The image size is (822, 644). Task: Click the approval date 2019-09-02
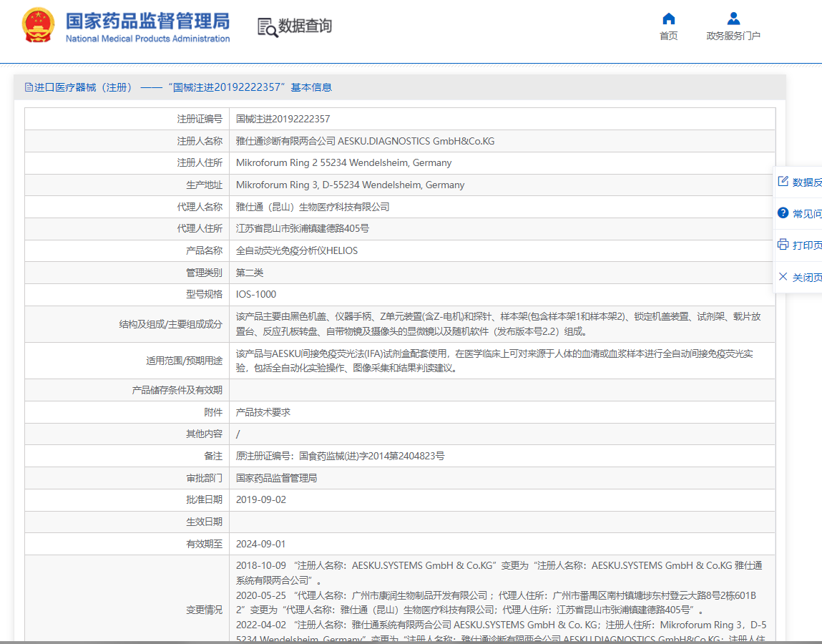click(x=261, y=499)
